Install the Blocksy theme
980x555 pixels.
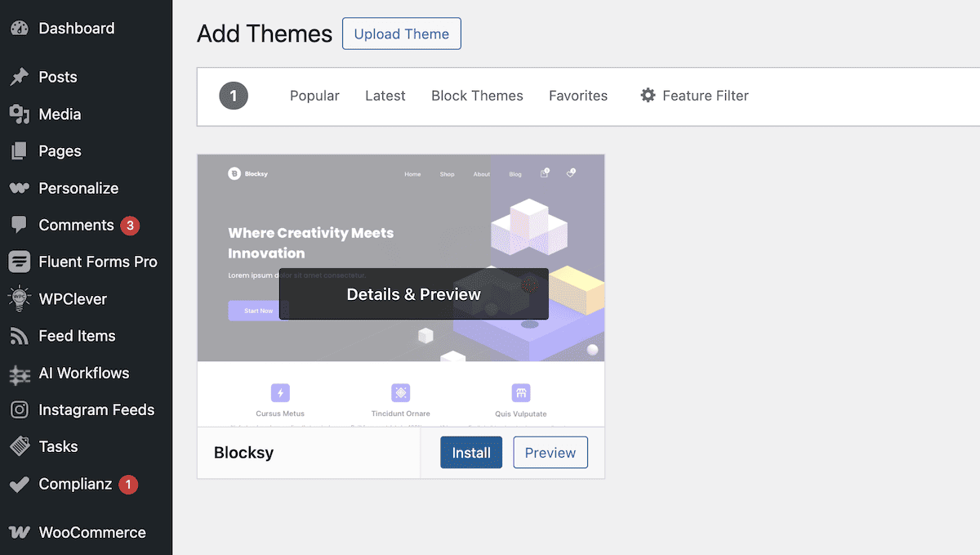471,453
